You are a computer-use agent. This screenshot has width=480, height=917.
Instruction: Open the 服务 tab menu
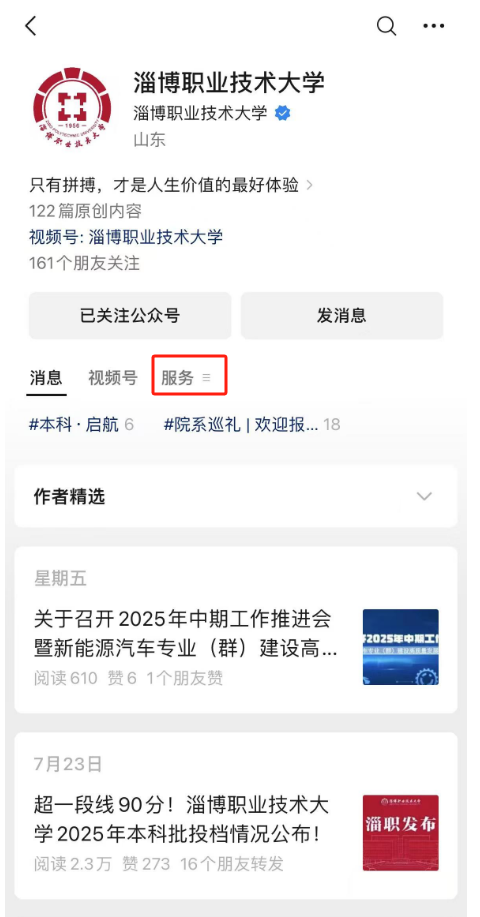(x=189, y=378)
